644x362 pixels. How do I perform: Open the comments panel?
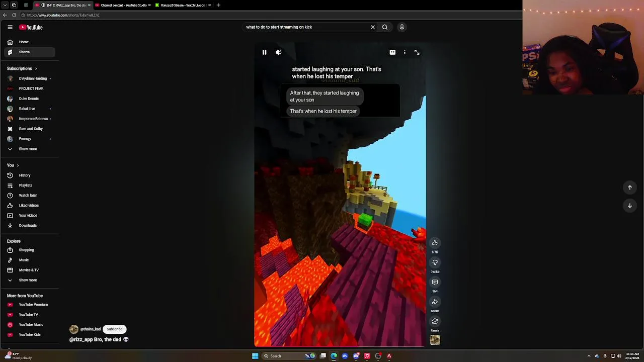pos(435,282)
